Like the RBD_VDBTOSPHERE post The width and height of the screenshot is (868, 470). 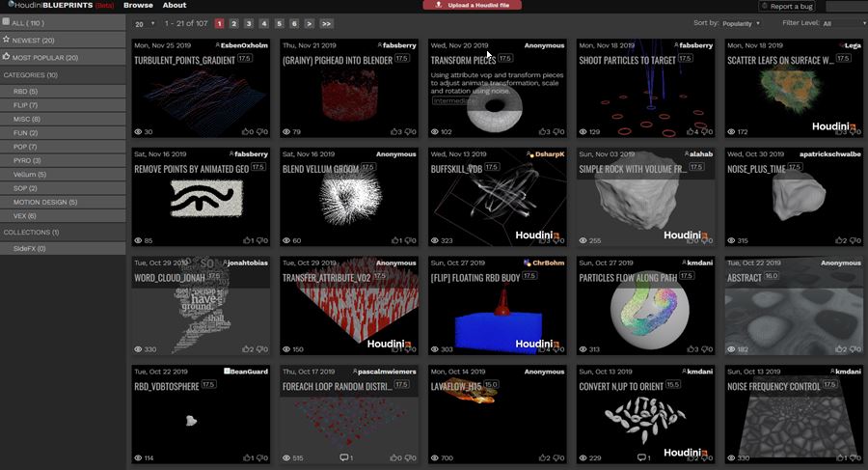coord(248,457)
